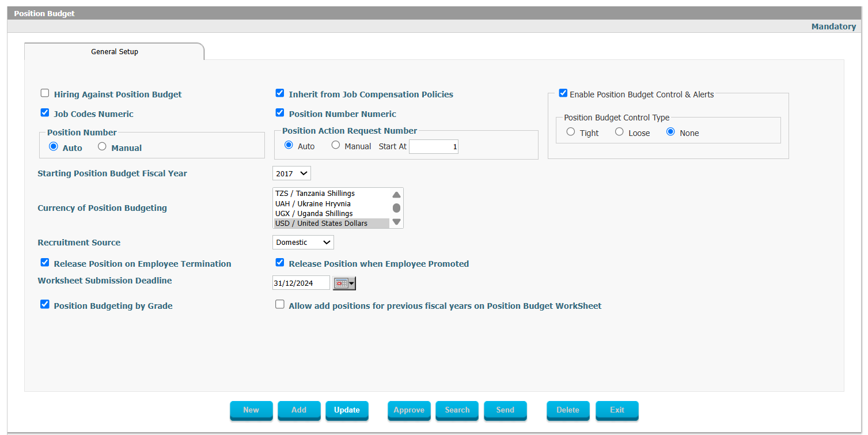The image size is (868, 435).
Task: Click the Currency of Position Budgeting label
Action: coord(102,208)
